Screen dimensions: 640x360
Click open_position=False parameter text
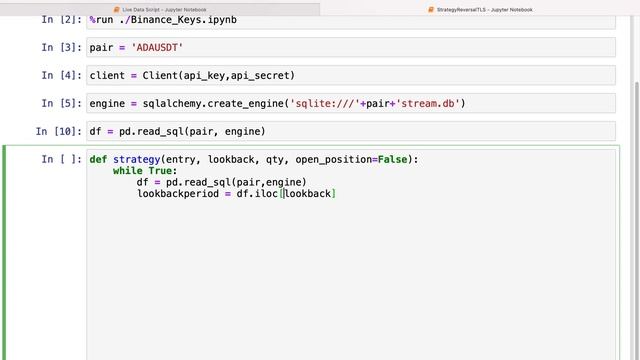tap(351, 159)
